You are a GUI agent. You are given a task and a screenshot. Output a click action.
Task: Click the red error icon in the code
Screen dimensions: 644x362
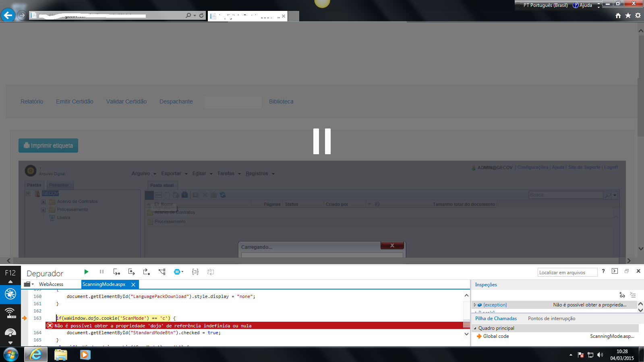coord(50,325)
